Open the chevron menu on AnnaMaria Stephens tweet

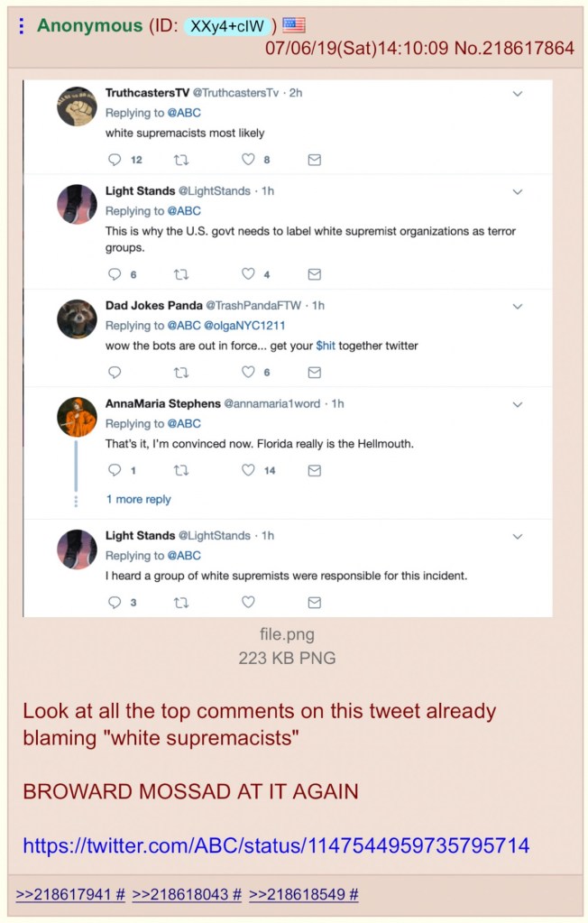tap(518, 405)
